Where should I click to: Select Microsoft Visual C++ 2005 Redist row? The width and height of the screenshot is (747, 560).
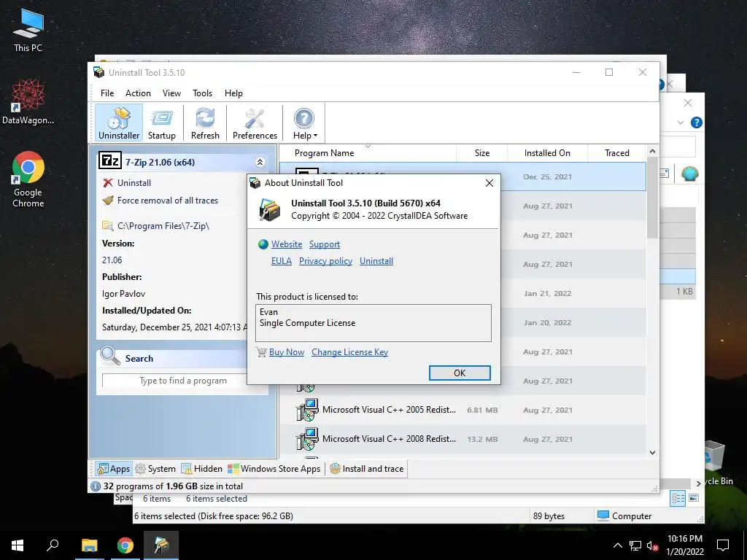(x=462, y=410)
